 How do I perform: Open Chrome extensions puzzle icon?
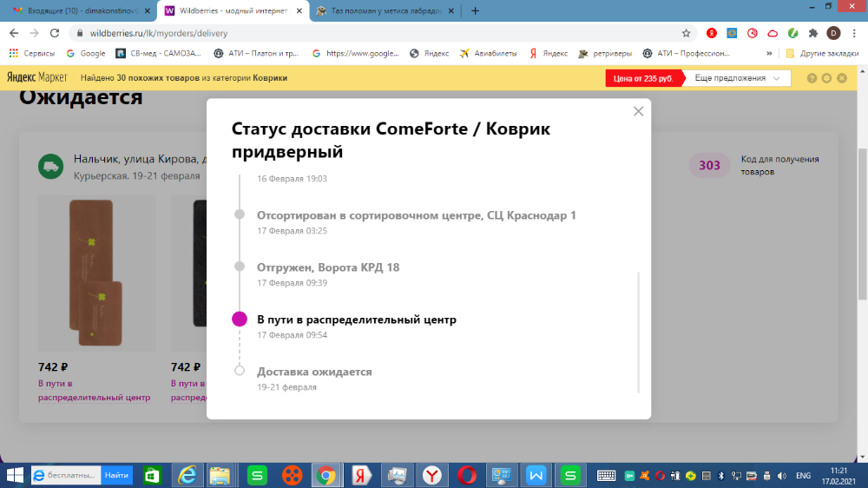813,33
